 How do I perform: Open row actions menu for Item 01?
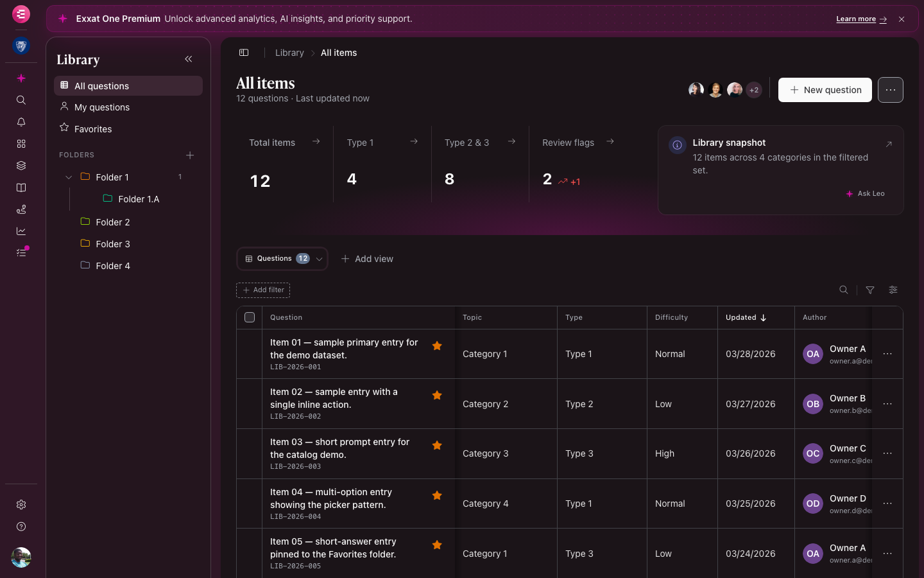coord(887,354)
